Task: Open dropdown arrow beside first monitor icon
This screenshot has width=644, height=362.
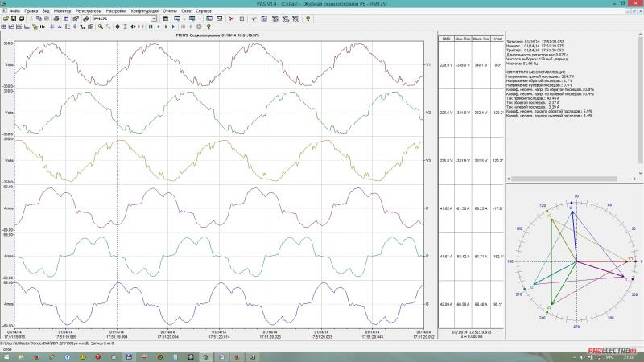Action: (185, 19)
